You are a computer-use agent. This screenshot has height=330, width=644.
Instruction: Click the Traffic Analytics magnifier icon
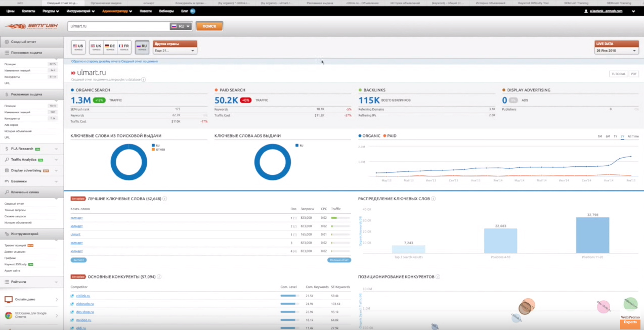[x=7, y=160]
